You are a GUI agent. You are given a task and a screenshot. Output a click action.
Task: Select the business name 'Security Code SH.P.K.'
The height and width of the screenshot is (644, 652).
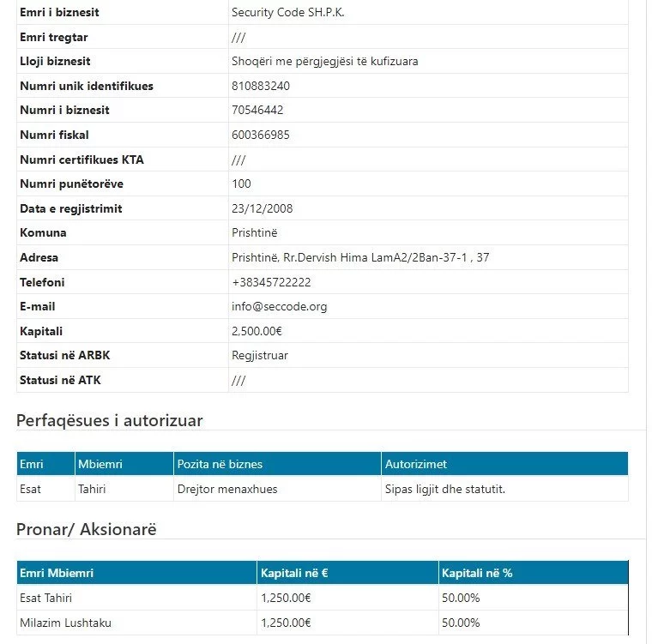pyautogui.click(x=287, y=13)
